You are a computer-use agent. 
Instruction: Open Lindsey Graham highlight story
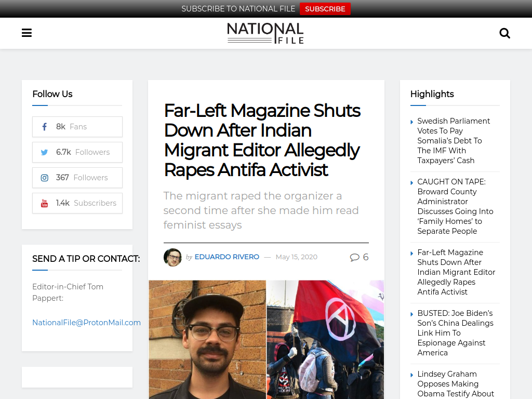pos(456,384)
